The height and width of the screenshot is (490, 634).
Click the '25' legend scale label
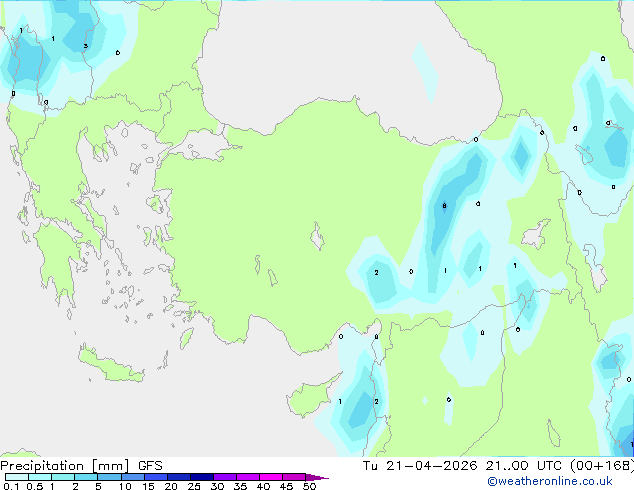(194, 486)
